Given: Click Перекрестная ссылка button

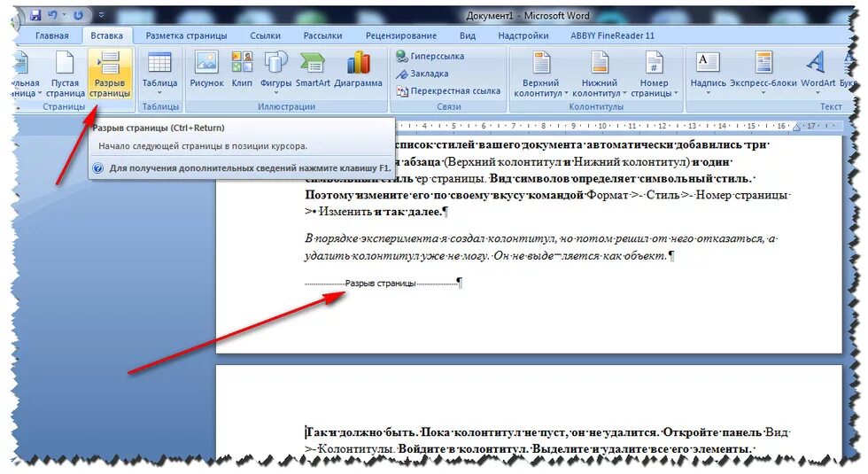Looking at the screenshot, I should (448, 90).
